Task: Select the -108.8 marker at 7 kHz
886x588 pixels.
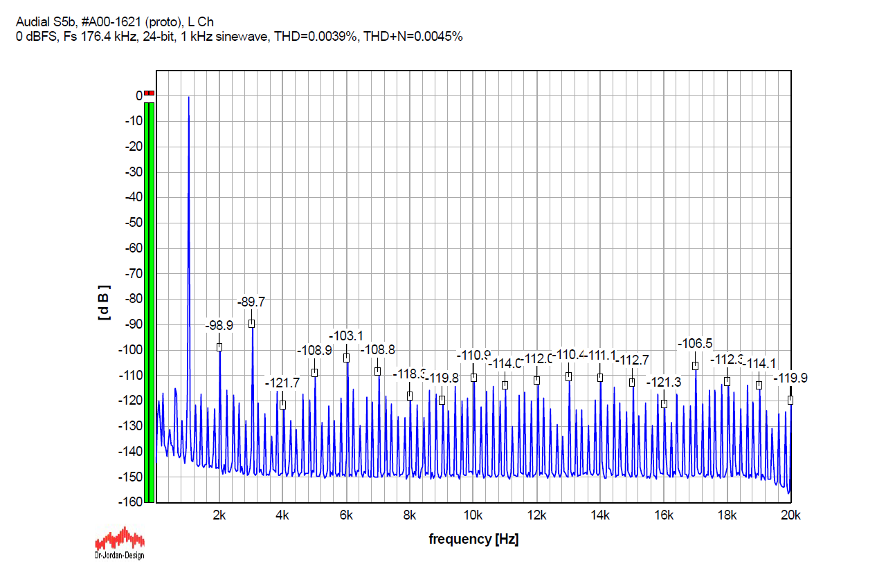Action: (378, 371)
